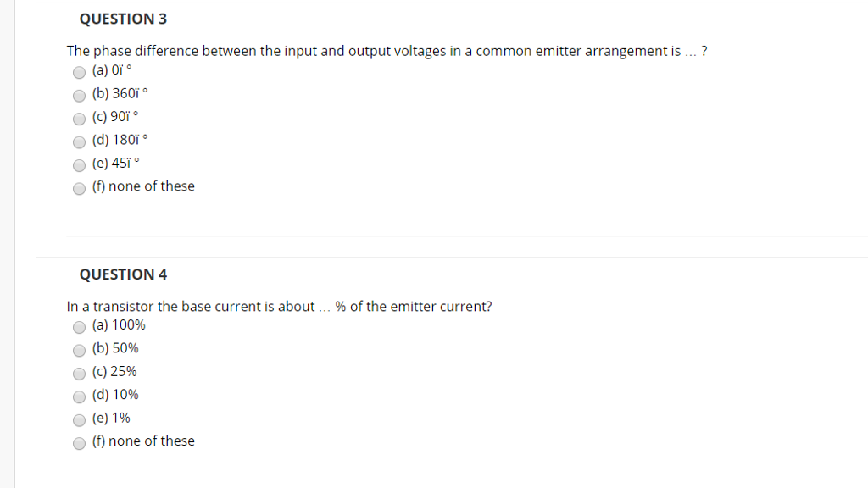
Task: Pick (d) 180° as the phase difference
Action: [79, 141]
